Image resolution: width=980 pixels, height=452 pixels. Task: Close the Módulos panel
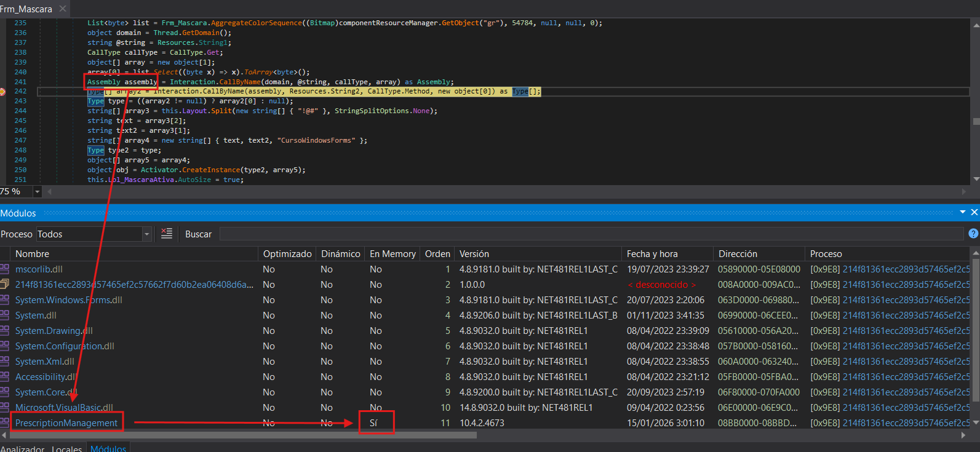tap(974, 212)
